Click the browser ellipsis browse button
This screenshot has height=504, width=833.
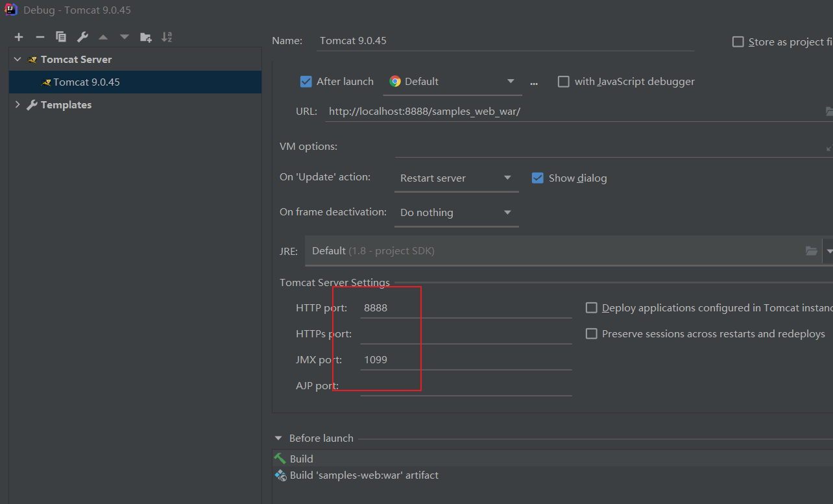coord(534,82)
